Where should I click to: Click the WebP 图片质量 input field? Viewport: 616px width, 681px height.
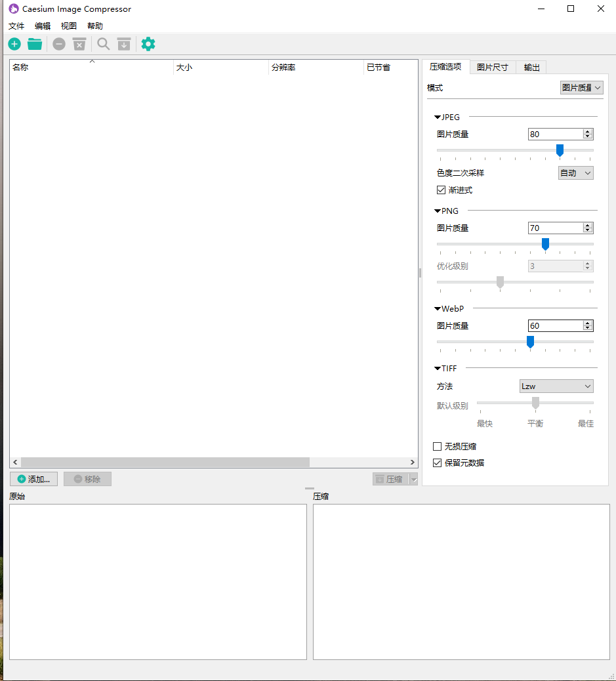[x=554, y=326]
